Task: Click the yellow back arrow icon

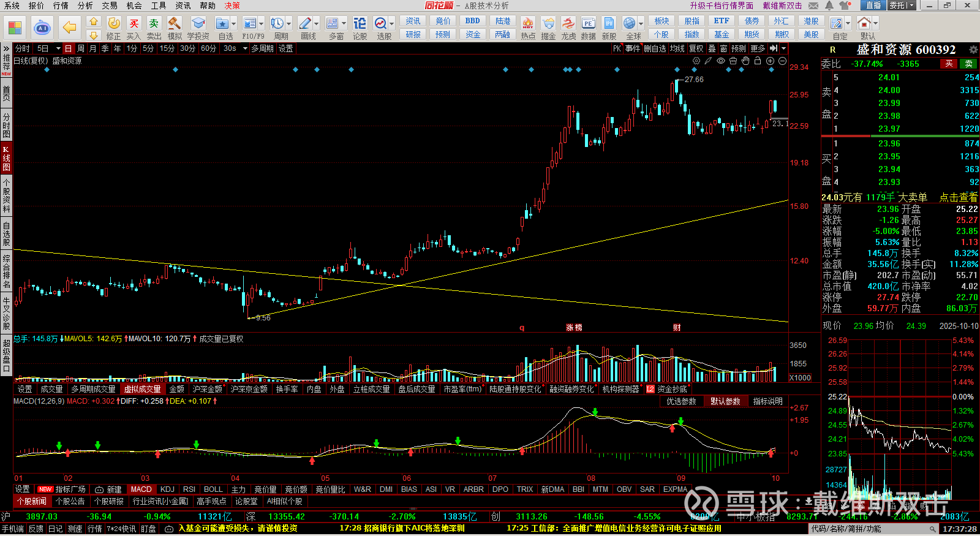Action: click(70, 28)
